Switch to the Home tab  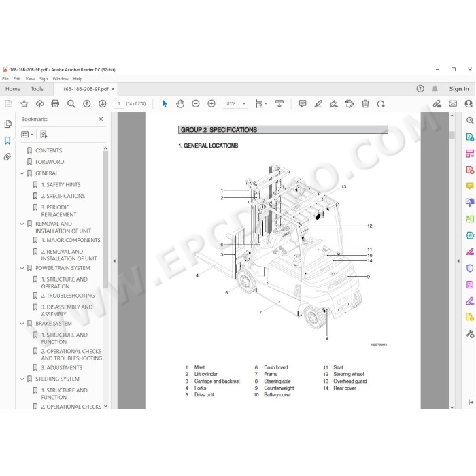tap(13, 89)
